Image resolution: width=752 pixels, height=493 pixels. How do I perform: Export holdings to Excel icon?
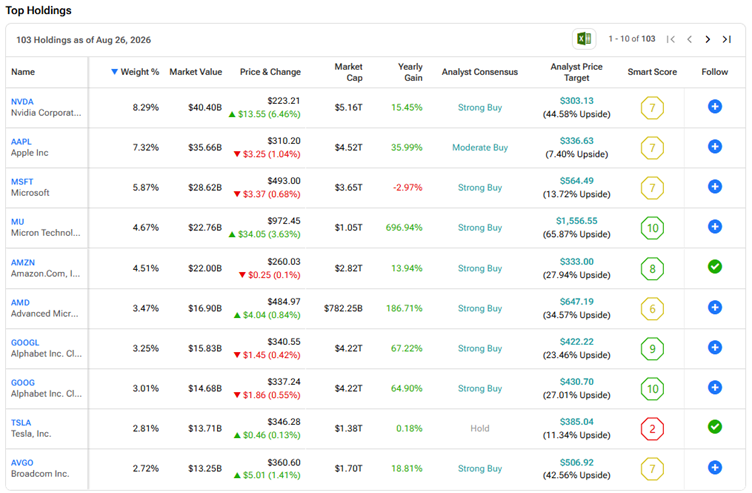584,39
